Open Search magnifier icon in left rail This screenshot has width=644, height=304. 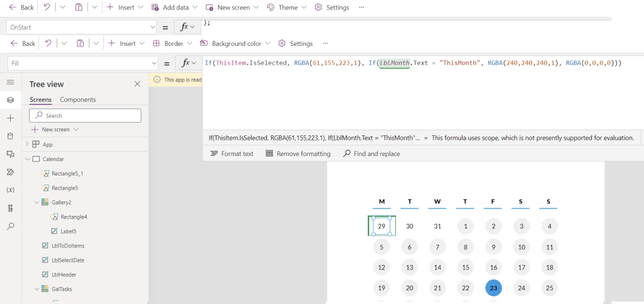(11, 226)
